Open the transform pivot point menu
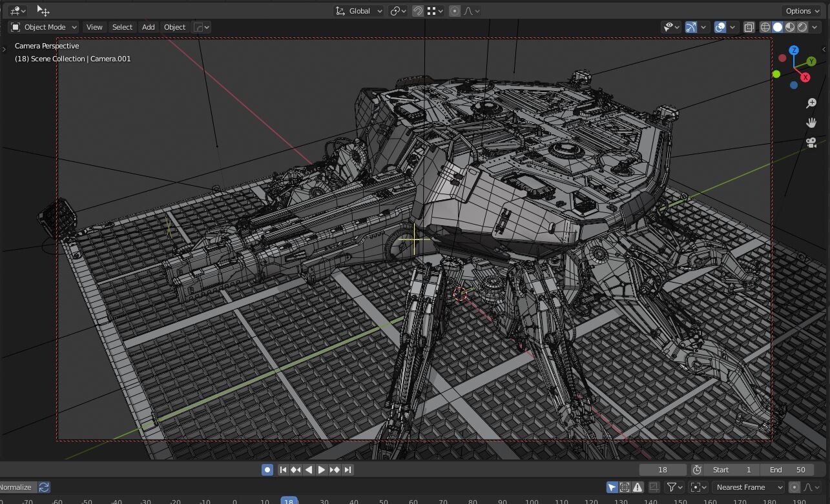The height and width of the screenshot is (504, 830). (398, 10)
